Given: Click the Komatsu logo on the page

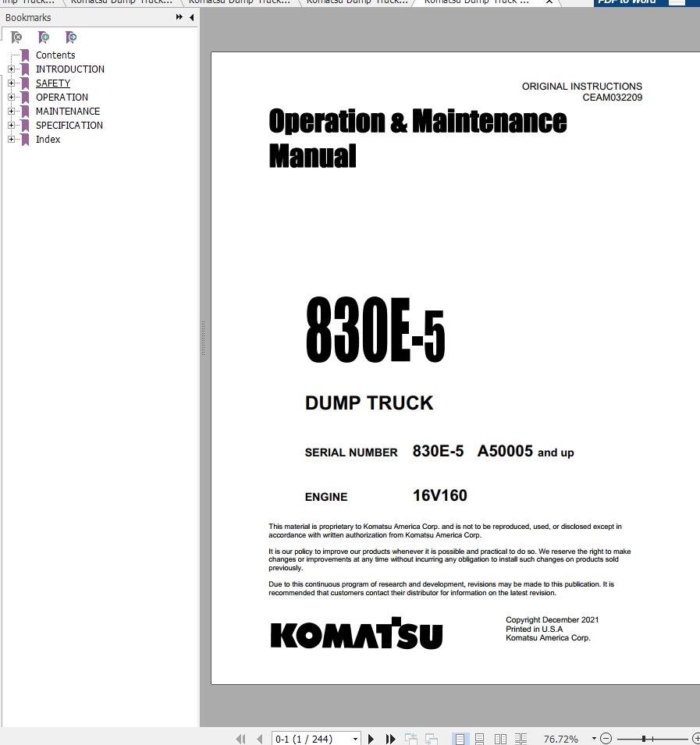Looking at the screenshot, I should (357, 633).
